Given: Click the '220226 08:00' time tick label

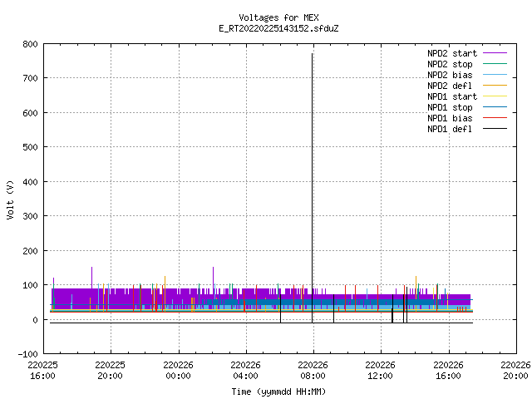Looking at the screenshot, I should [313, 370].
